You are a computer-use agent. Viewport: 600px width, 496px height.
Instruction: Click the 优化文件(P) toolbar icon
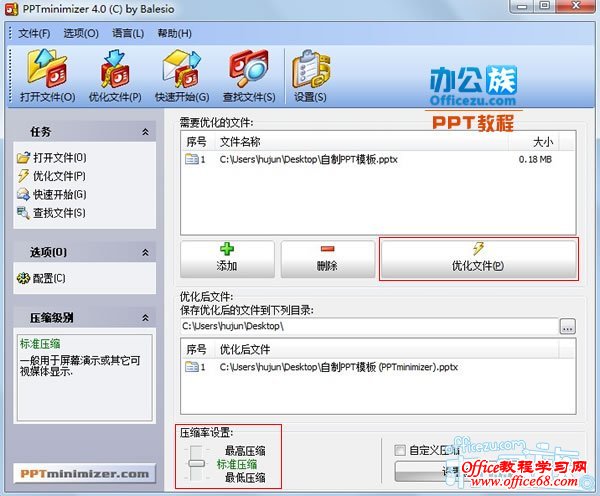click(115, 76)
